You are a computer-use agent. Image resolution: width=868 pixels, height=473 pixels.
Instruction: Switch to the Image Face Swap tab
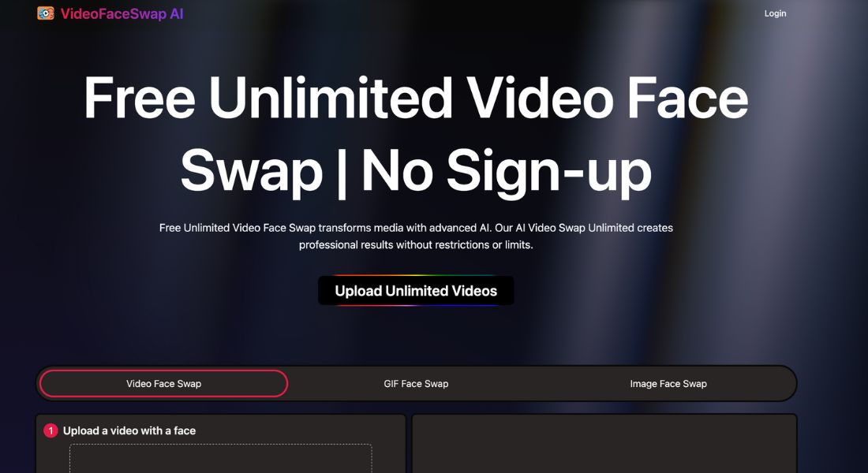(668, 383)
